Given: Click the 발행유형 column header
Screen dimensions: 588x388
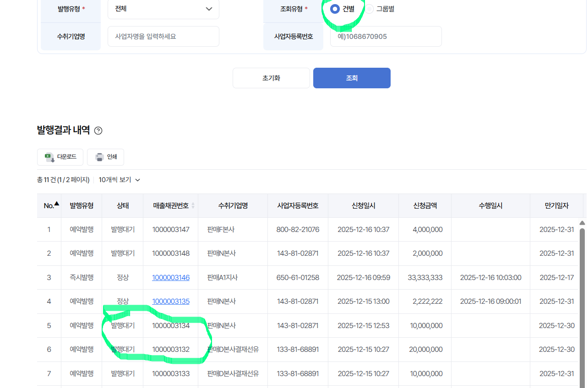Looking at the screenshot, I should [x=82, y=205].
